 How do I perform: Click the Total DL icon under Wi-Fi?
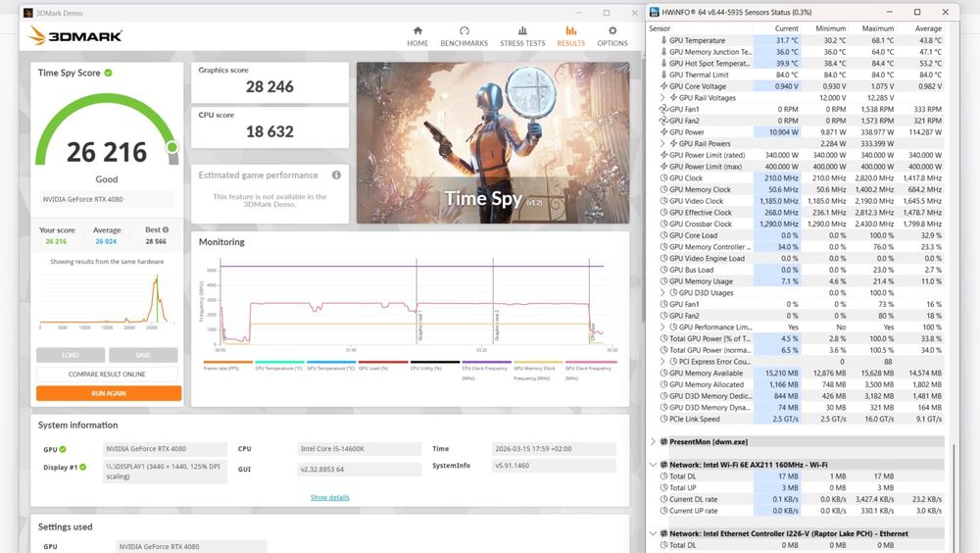click(x=663, y=477)
